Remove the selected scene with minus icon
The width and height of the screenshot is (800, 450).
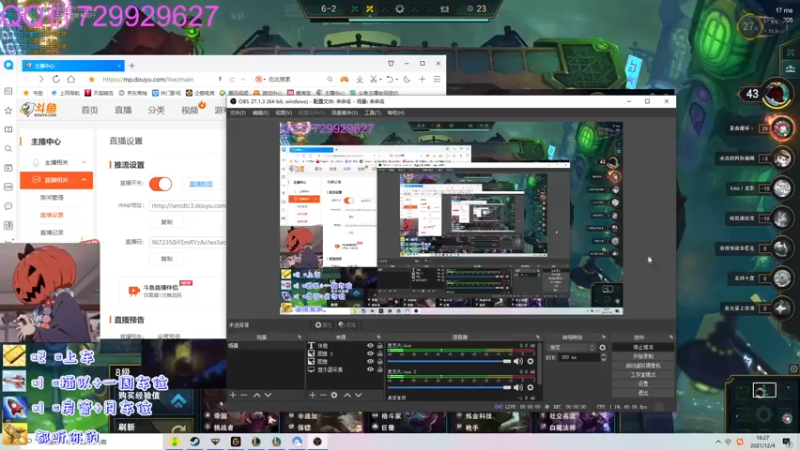pyautogui.click(x=244, y=395)
